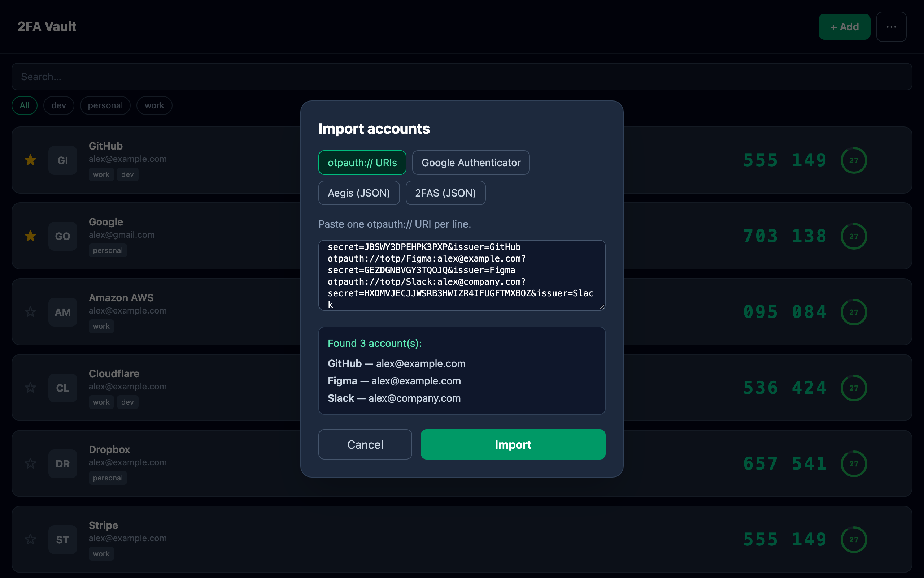Screen dimensions: 924x578
Task: Copy Dropbox code 657 541
Action: click(785, 464)
